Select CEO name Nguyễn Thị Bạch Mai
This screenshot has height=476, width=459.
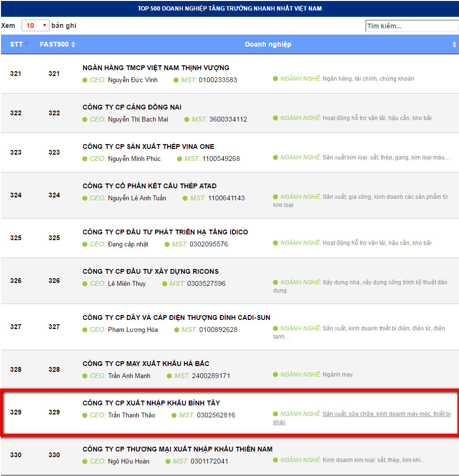[x=138, y=120]
